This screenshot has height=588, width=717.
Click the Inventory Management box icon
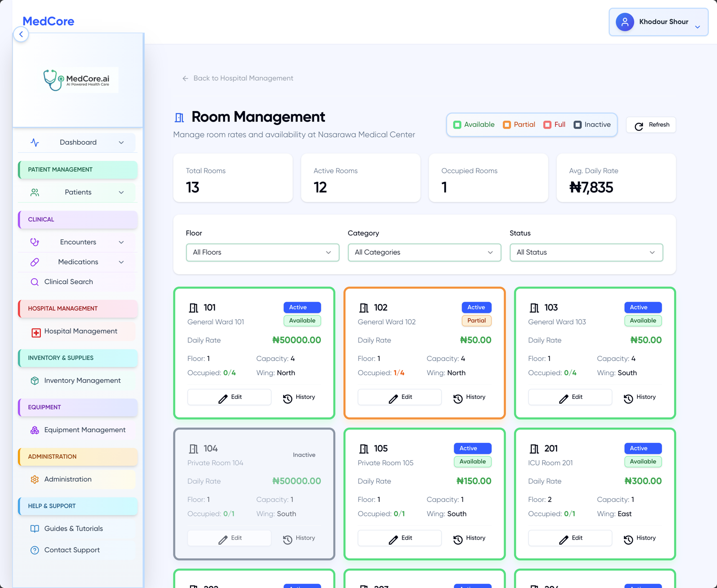(35, 380)
